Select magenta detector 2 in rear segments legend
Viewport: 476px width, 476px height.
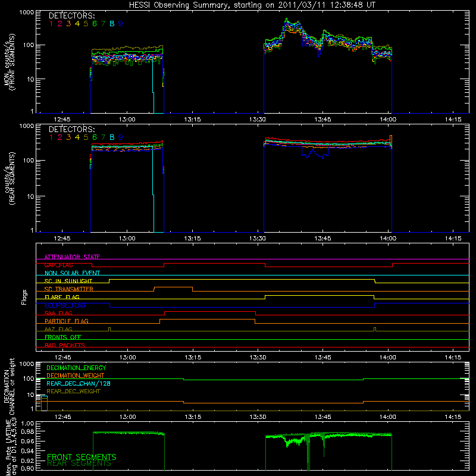click(60, 137)
